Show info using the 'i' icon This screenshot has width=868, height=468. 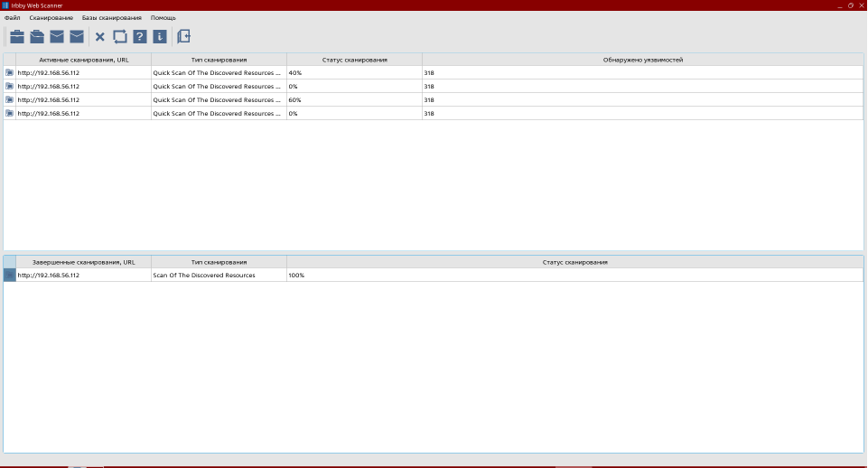[160, 37]
